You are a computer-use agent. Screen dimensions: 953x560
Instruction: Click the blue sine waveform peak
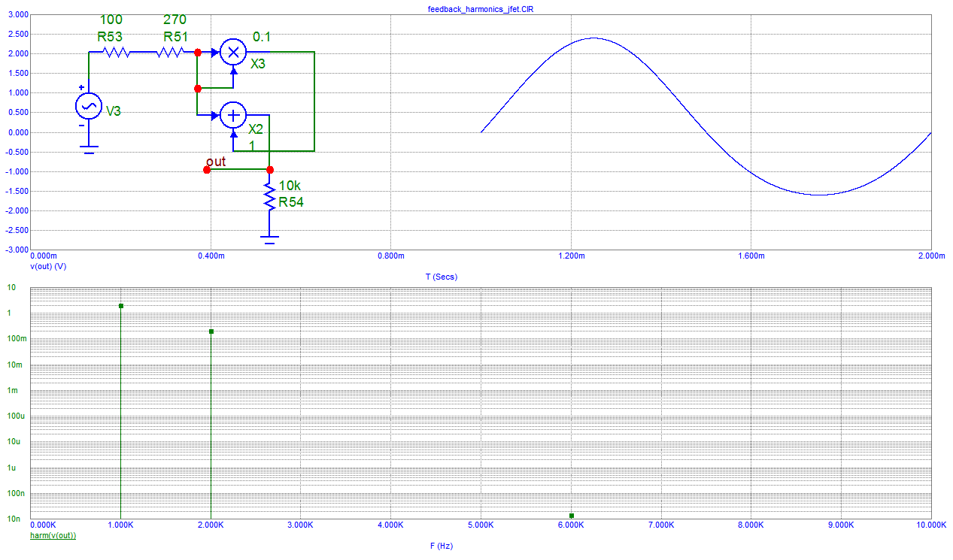tap(593, 38)
